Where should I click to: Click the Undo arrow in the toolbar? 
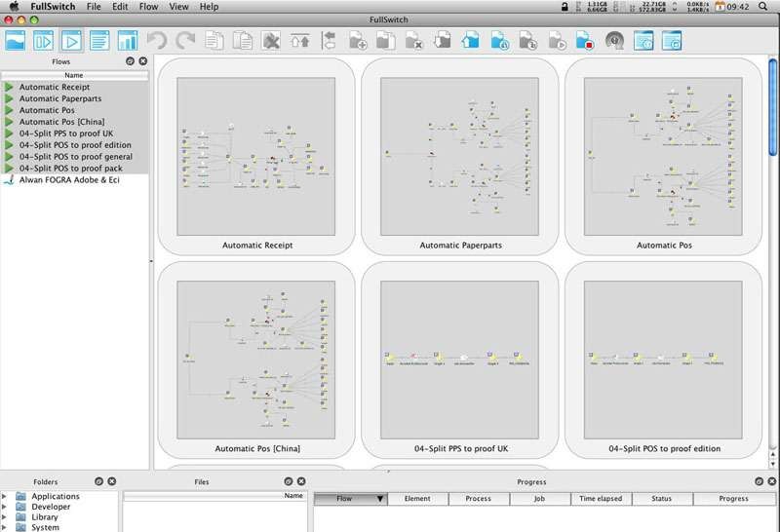[x=156, y=41]
